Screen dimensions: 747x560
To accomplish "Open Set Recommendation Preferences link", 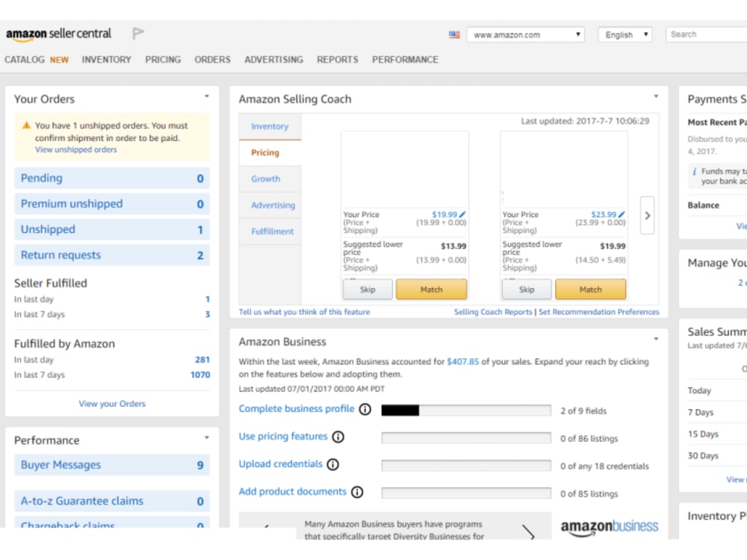I will coord(599,312).
